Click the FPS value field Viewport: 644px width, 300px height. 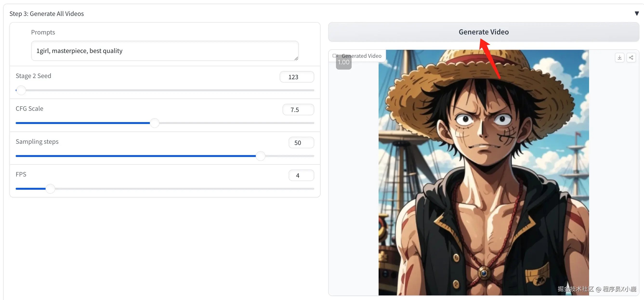click(301, 176)
